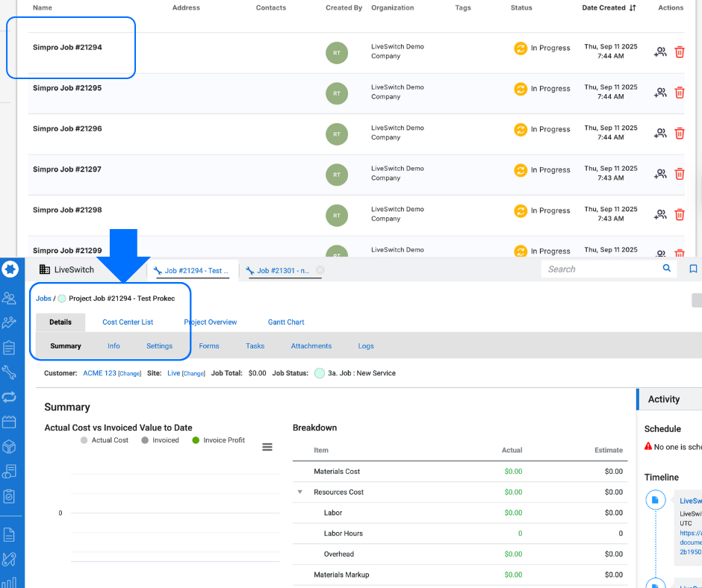702x588 pixels.
Task: Click the first Timeline document marker
Action: point(655,500)
